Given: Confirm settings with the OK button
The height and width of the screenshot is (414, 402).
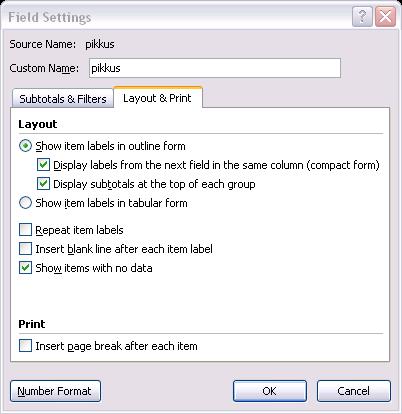Looking at the screenshot, I should coord(270,391).
